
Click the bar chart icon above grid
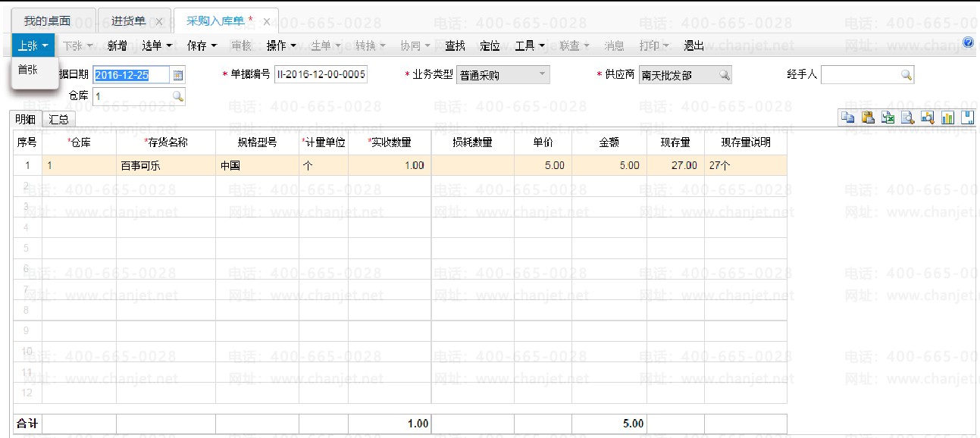point(947,117)
